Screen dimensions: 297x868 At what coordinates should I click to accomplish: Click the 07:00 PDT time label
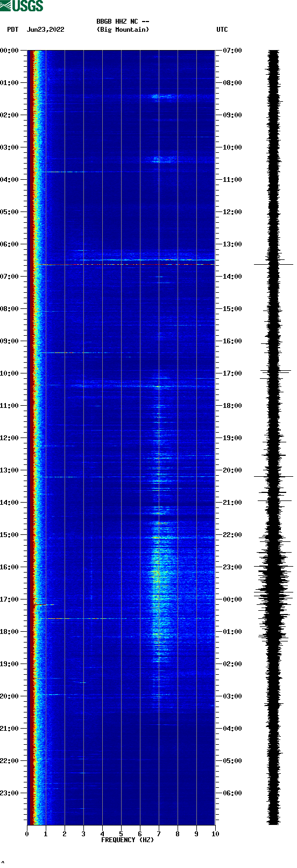pos(10,277)
